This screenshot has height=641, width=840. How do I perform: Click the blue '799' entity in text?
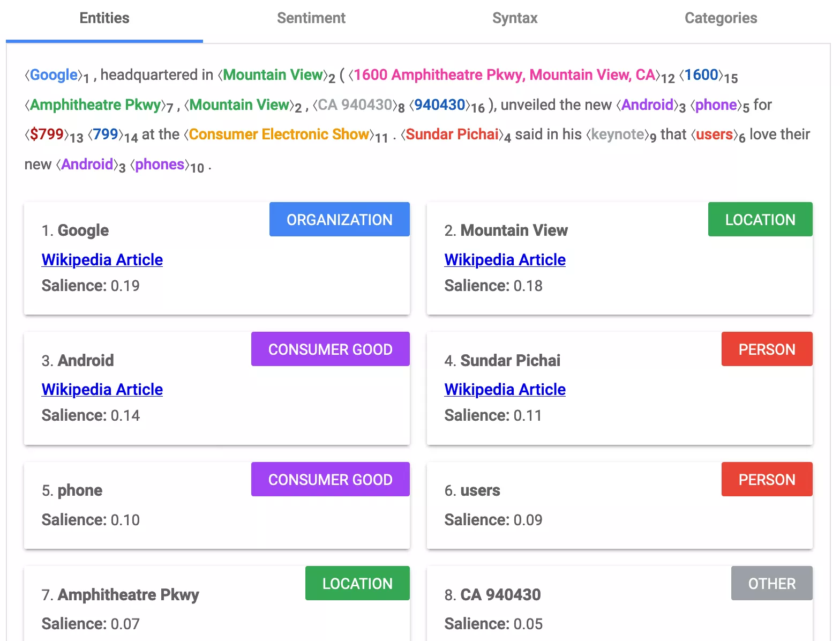pos(106,134)
